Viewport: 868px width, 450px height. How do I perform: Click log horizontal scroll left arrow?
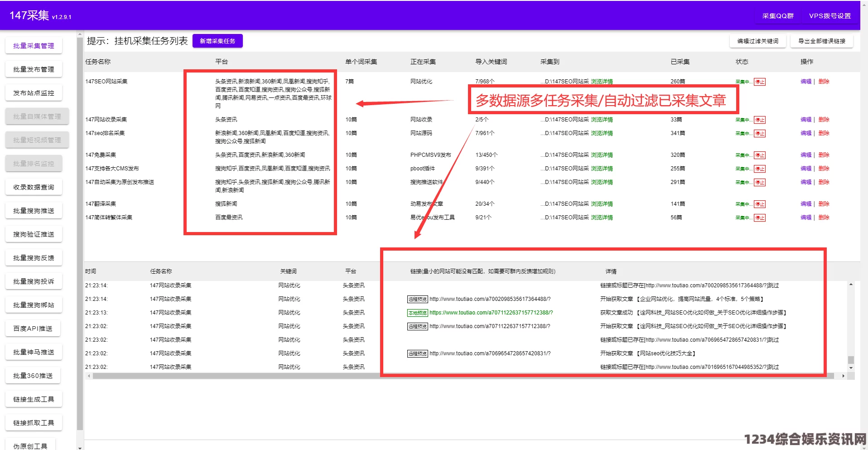(89, 376)
